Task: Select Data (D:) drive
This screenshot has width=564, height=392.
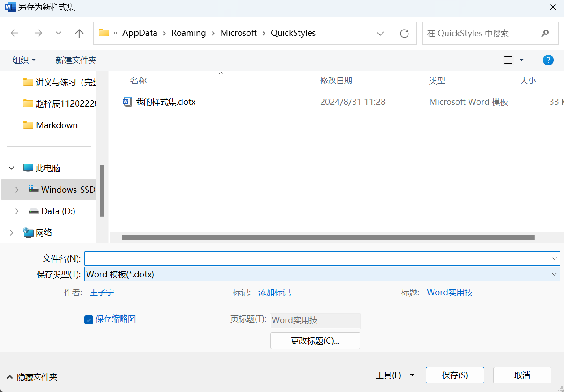Action: coord(52,211)
